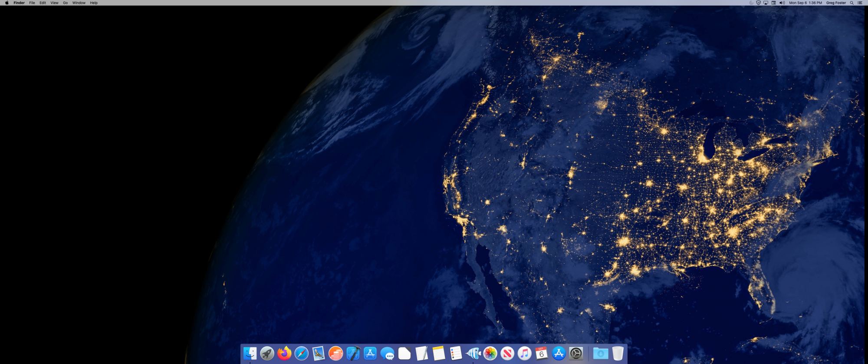Click the date and time Mon Sep 6 1:36 PM
The image size is (868, 364).
[806, 3]
